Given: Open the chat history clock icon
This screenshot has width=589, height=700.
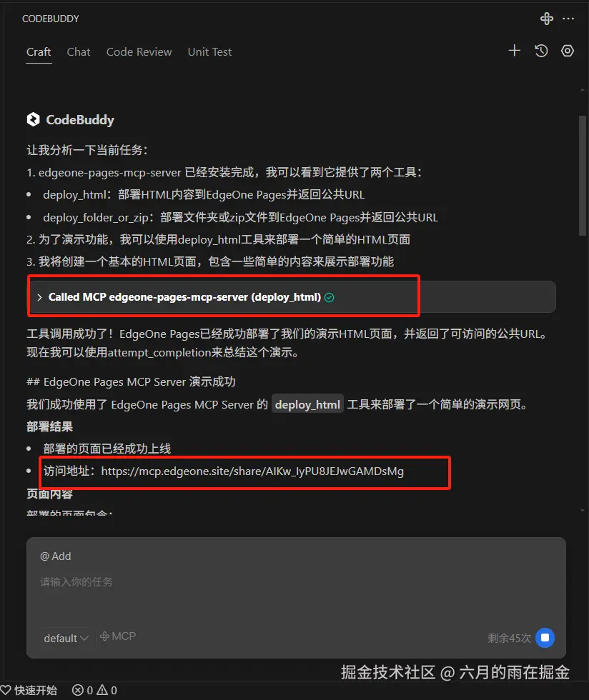Looking at the screenshot, I should coord(541,51).
